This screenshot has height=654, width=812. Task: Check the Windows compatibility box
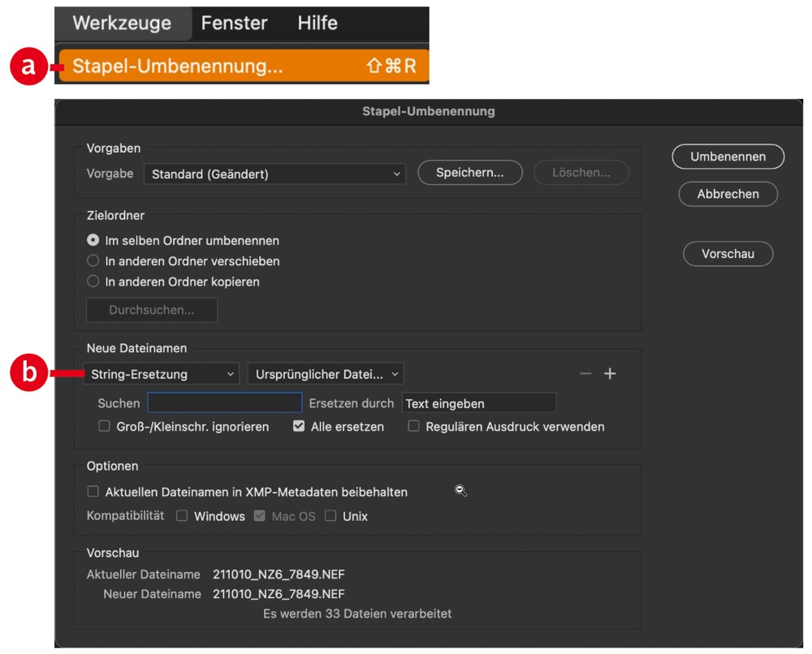(182, 516)
